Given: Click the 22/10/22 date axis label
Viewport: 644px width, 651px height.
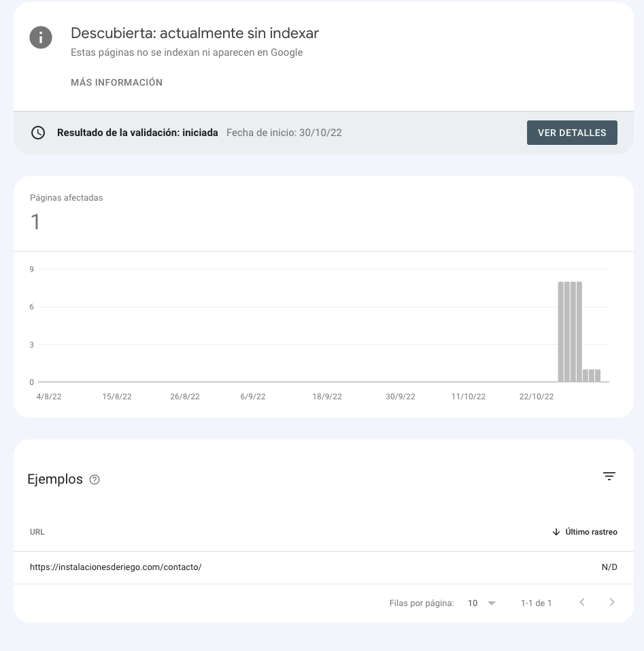Looking at the screenshot, I should 536,397.
